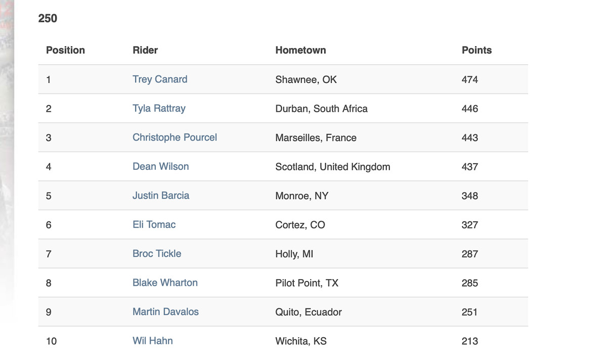This screenshot has height=364, width=607.
Task: Click the Points column header
Action: point(476,50)
